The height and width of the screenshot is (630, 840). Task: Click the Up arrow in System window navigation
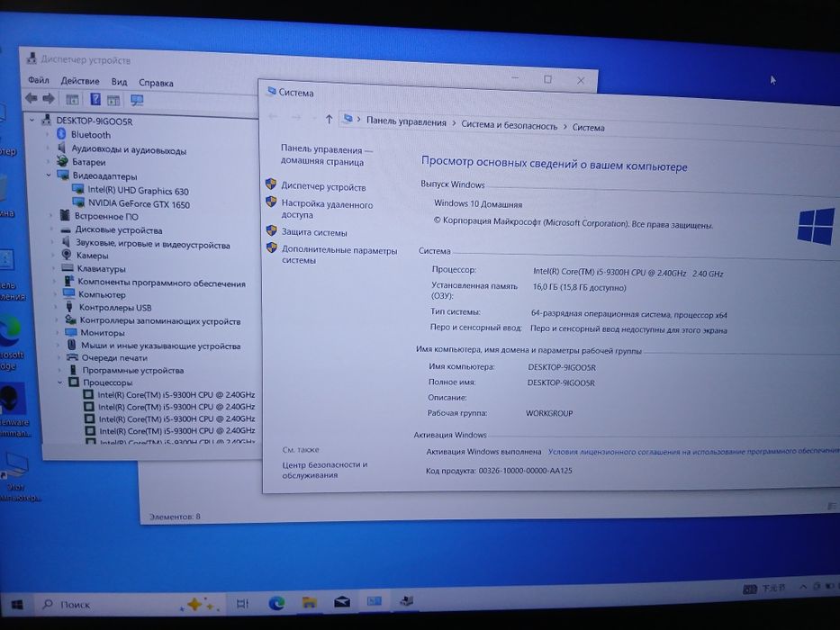(329, 119)
